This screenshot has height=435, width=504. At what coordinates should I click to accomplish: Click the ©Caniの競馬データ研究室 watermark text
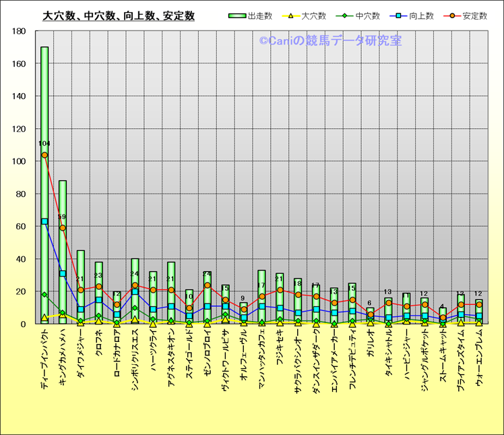pos(330,41)
